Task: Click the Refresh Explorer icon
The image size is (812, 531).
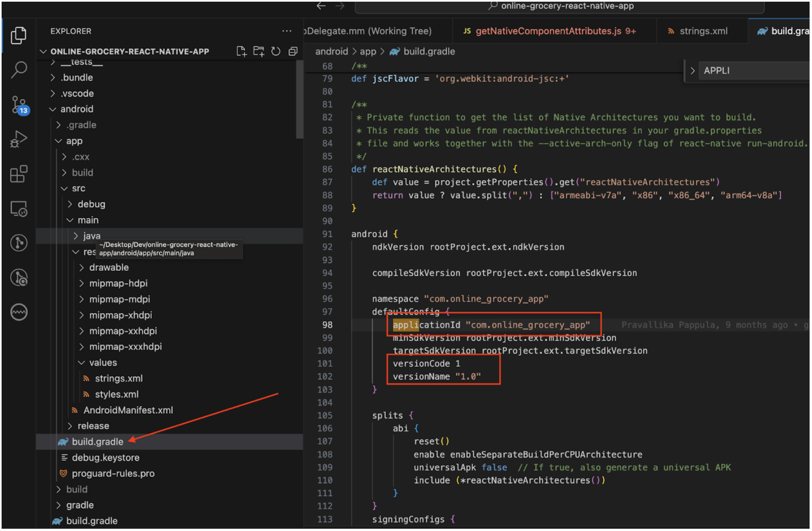Action: coord(275,51)
